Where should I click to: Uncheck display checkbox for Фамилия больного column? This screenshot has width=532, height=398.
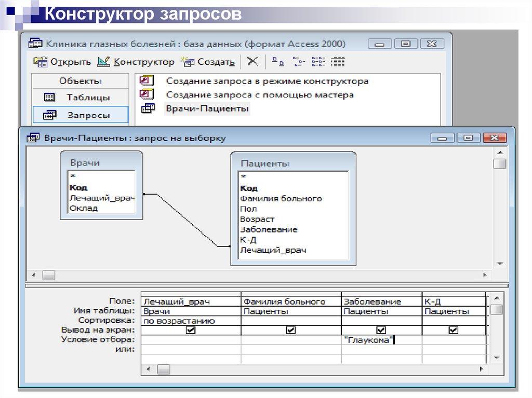291,330
